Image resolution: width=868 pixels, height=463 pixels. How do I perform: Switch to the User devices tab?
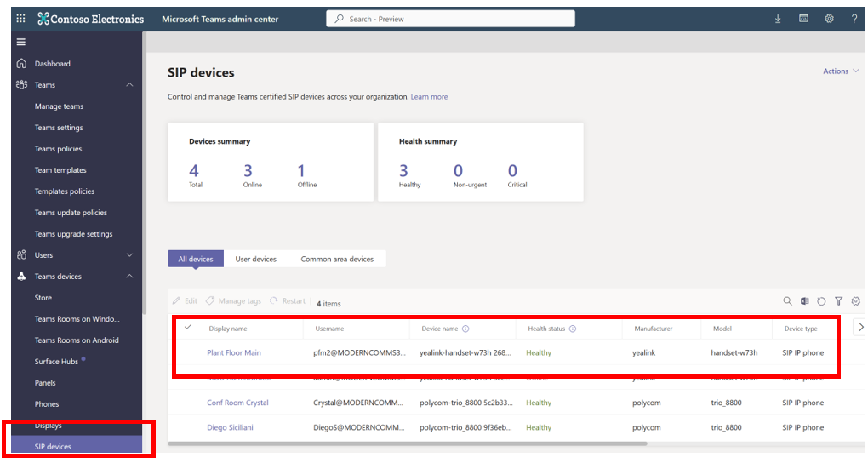click(256, 259)
